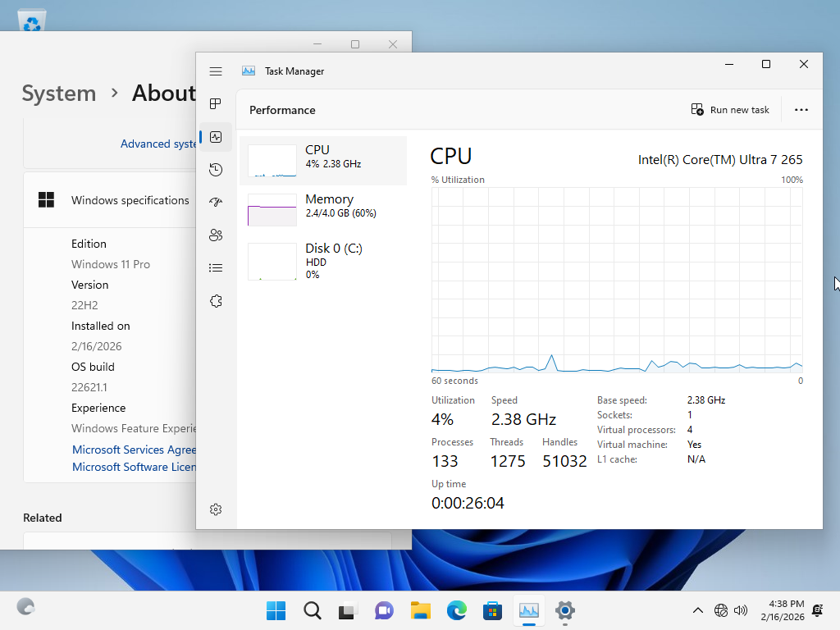Click the CPU utilization graph
The width and height of the screenshot is (840, 630).
pos(617,280)
